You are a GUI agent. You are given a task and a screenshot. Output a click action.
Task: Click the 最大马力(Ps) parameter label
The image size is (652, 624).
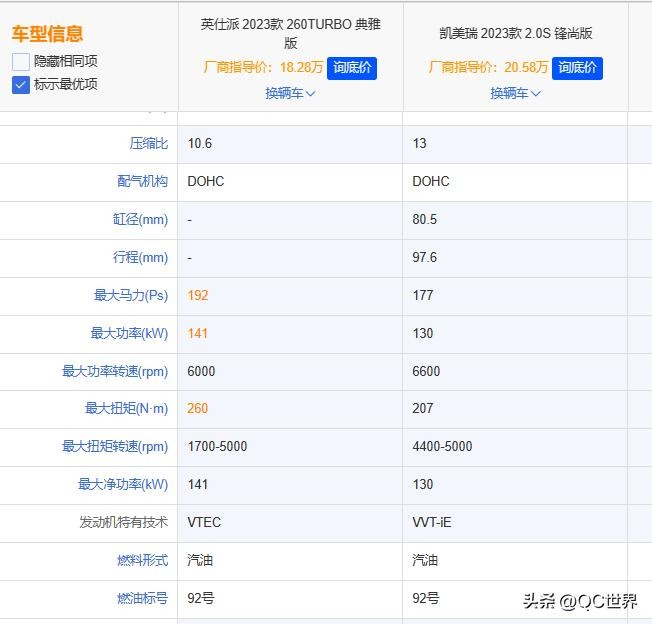pyautogui.click(x=131, y=296)
